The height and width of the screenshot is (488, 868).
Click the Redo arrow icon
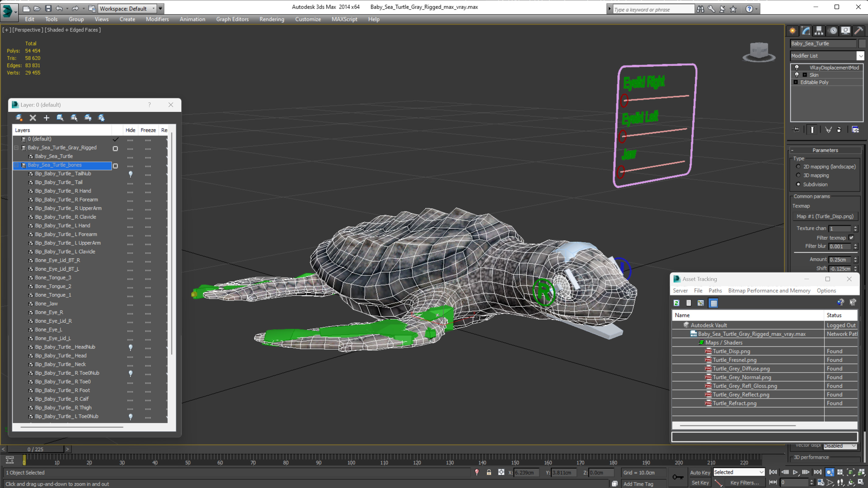tap(75, 9)
